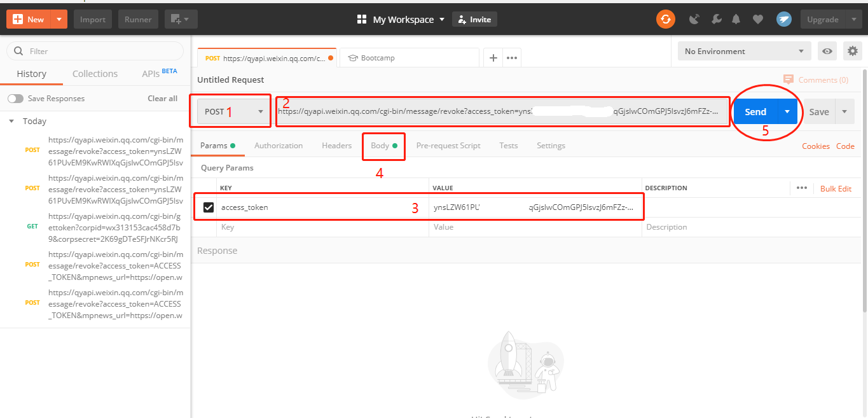Click into the request URL field

tap(501, 111)
